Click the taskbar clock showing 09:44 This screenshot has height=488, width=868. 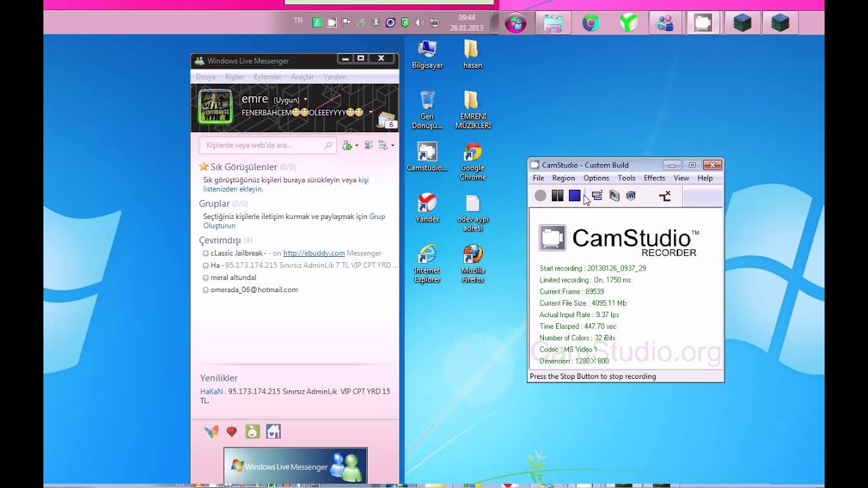pyautogui.click(x=467, y=22)
